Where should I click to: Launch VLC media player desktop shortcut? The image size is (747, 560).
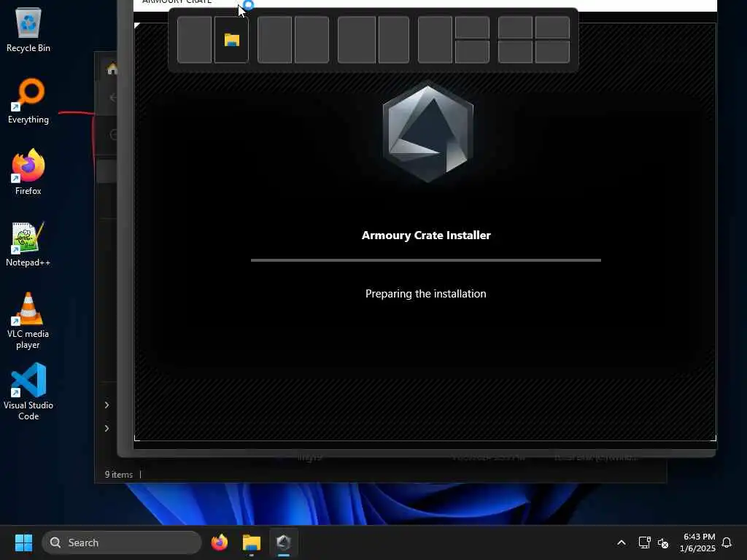click(x=28, y=321)
